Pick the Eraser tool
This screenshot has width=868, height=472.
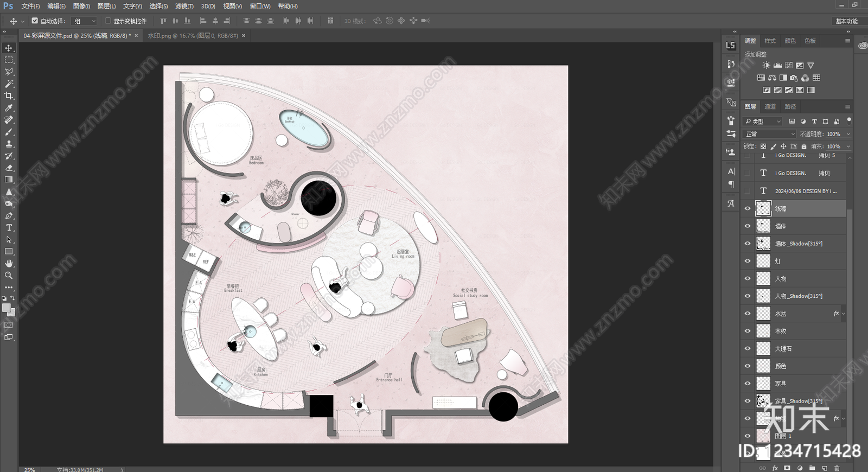(x=9, y=168)
